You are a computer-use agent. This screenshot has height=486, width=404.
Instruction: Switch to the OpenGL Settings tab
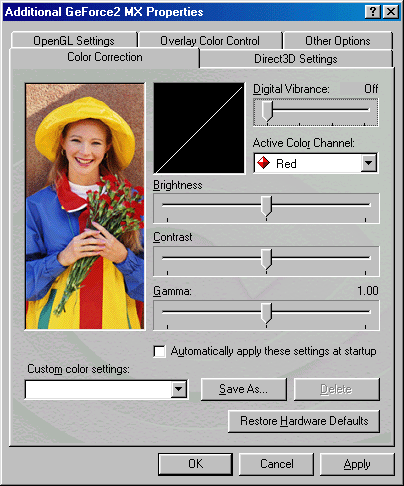coord(74,41)
